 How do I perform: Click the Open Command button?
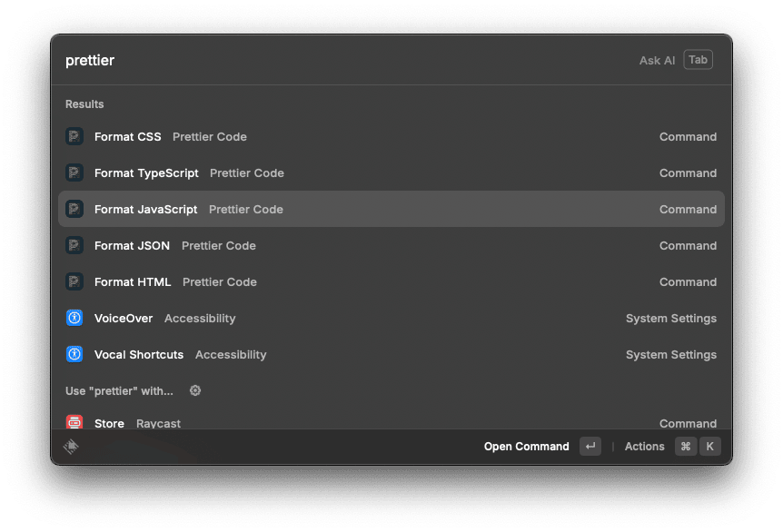coord(526,446)
